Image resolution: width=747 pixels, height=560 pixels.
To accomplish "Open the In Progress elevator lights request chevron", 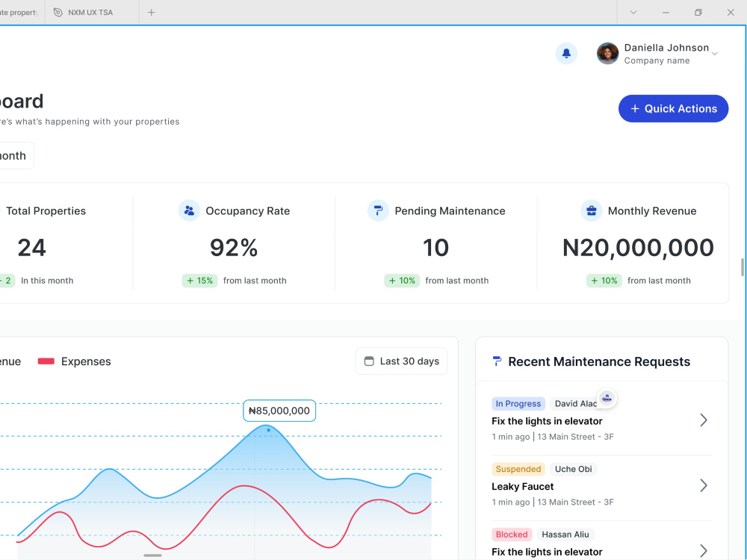I will coord(703,420).
